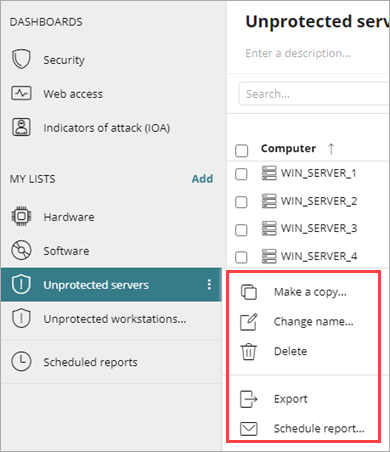390x452 pixels.
Task: Click the Schedule report envelope icon
Action: click(x=249, y=429)
